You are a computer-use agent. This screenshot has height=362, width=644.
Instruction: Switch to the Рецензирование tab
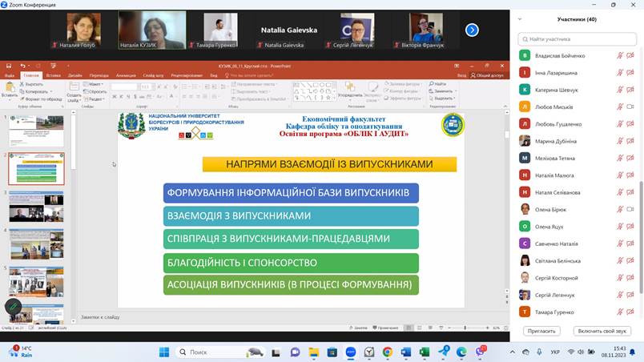(x=187, y=75)
